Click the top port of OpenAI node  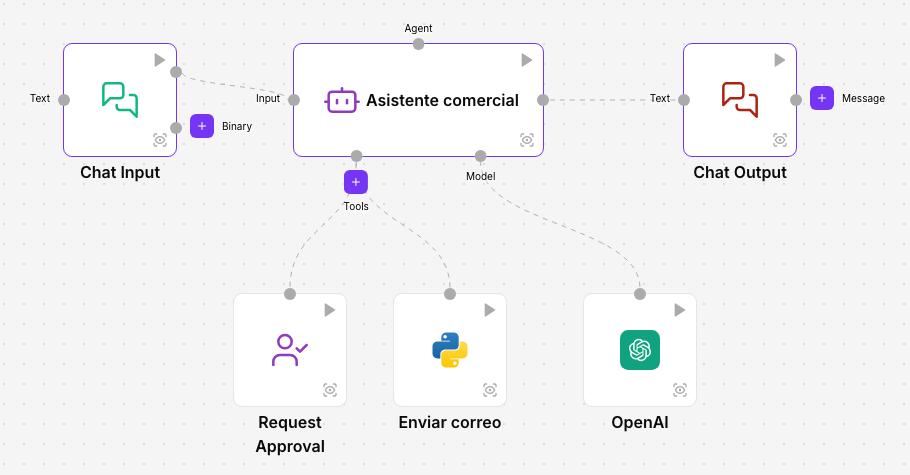click(640, 294)
